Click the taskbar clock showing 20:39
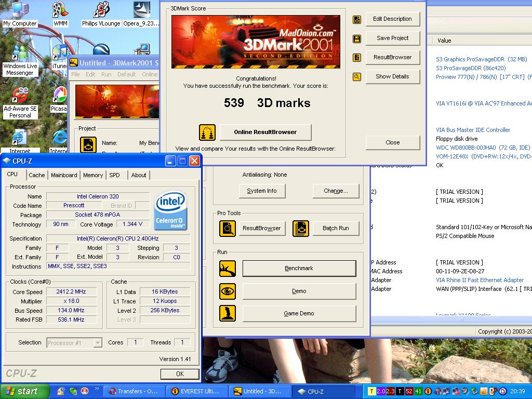532x399 pixels. click(x=517, y=391)
